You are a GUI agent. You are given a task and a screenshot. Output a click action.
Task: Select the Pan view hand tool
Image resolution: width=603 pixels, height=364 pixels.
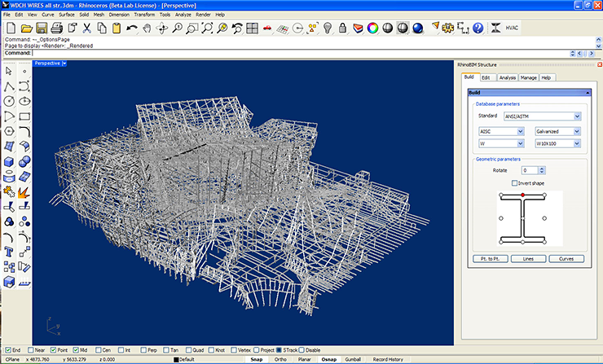(x=145, y=28)
